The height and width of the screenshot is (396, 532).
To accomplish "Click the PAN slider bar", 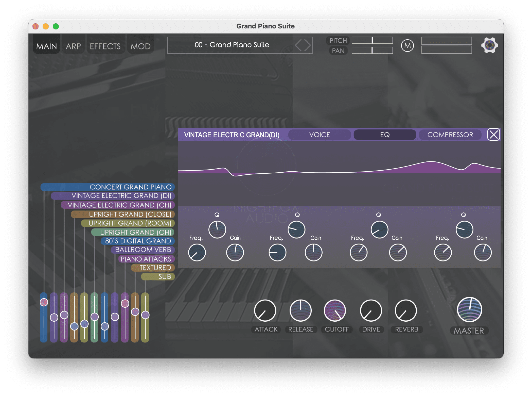I will point(372,51).
